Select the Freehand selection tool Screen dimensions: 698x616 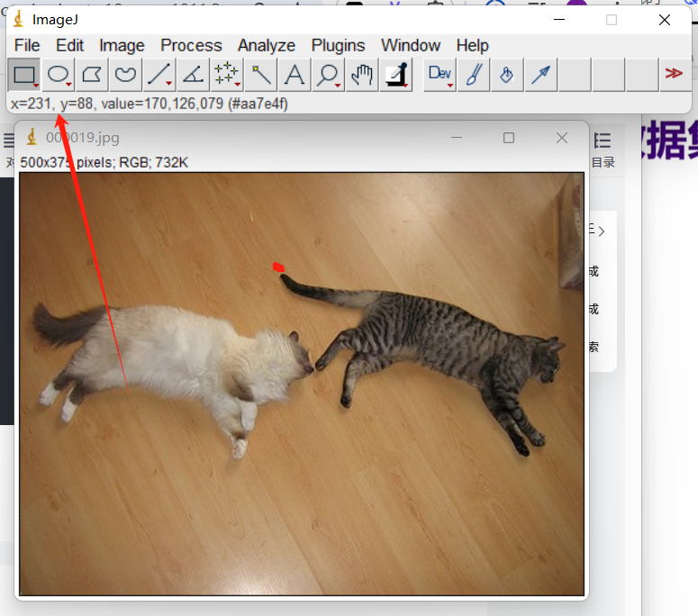[125, 75]
